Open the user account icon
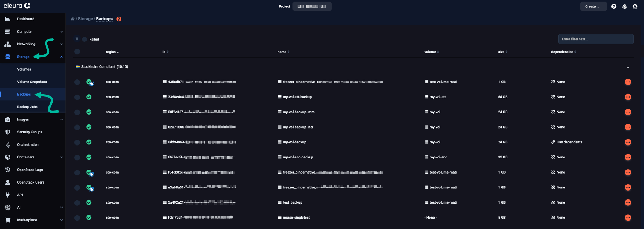Image resolution: width=644 pixels, height=229 pixels. pyautogui.click(x=635, y=7)
